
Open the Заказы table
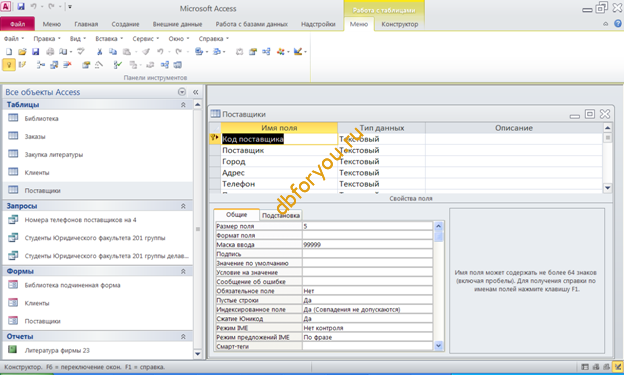tap(35, 136)
